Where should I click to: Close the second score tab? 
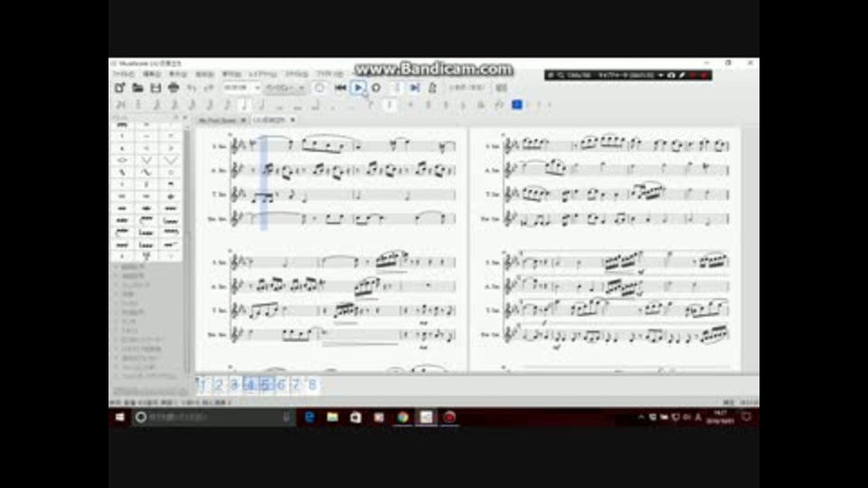click(x=292, y=120)
